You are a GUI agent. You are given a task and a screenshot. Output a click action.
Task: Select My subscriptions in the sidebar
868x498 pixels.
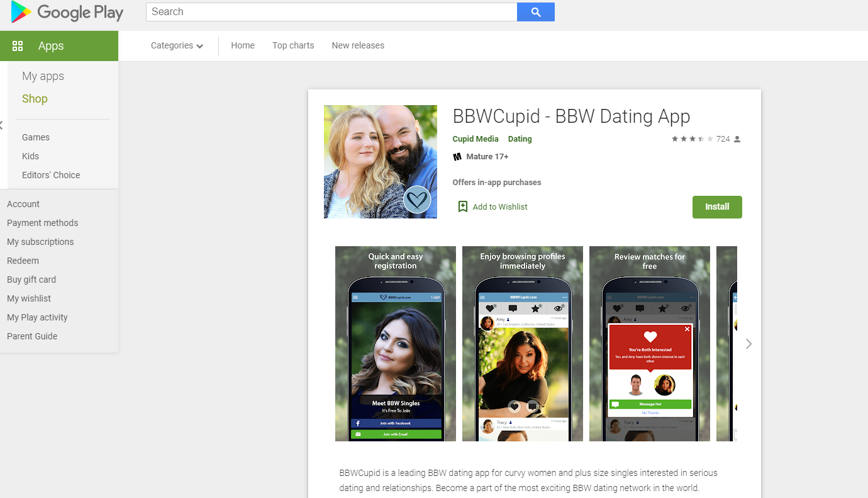[x=40, y=242]
